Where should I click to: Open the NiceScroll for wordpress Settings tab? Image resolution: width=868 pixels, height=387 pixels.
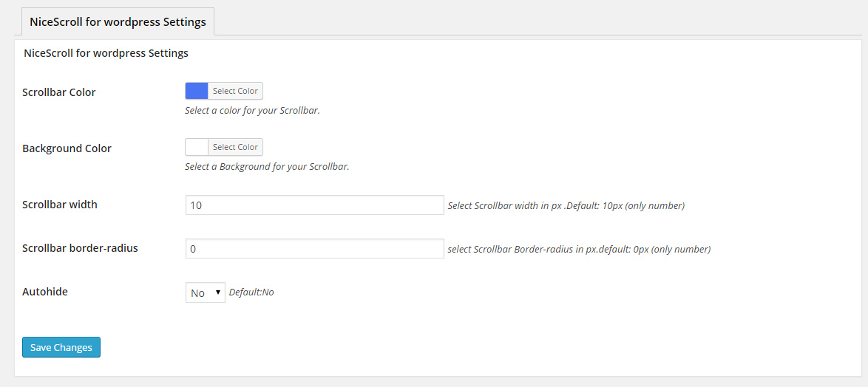(118, 21)
